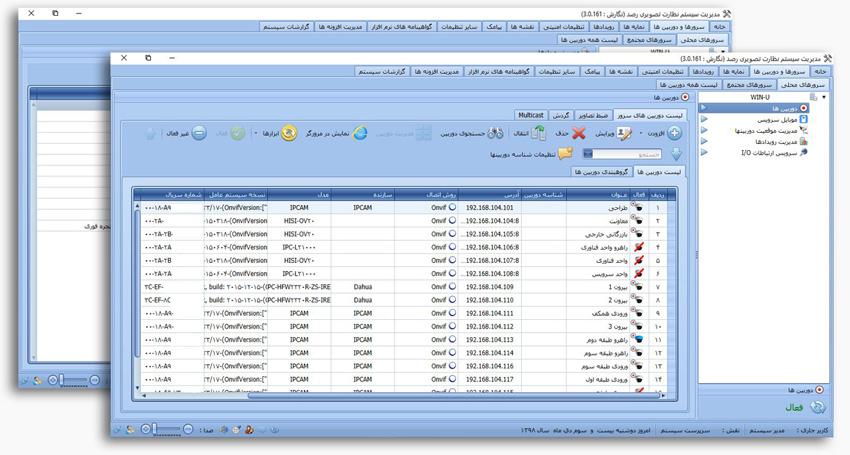Click the سازنده column header
Screen dimensions: 850x455
coord(363,195)
